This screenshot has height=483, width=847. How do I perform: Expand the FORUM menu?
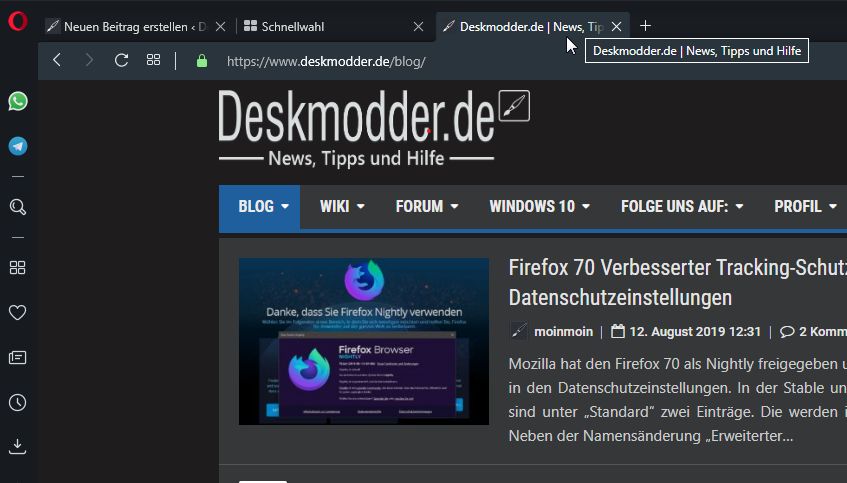(x=427, y=206)
